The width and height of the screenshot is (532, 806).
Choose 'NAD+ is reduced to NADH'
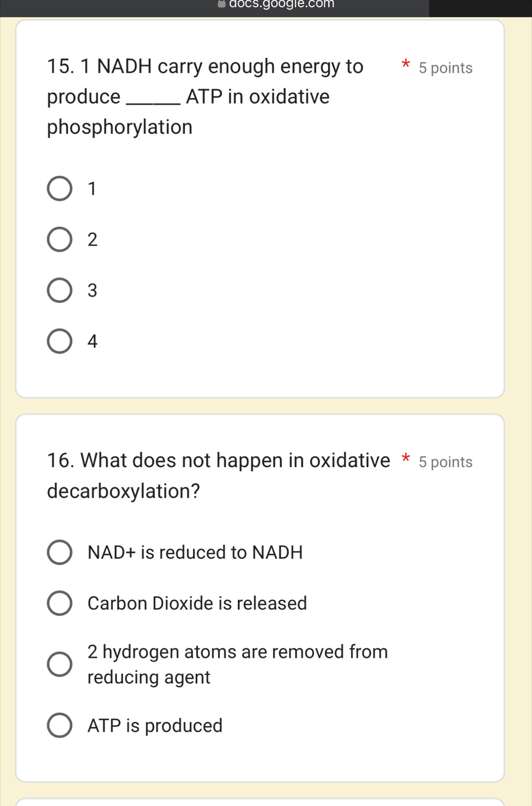pyautogui.click(x=60, y=552)
